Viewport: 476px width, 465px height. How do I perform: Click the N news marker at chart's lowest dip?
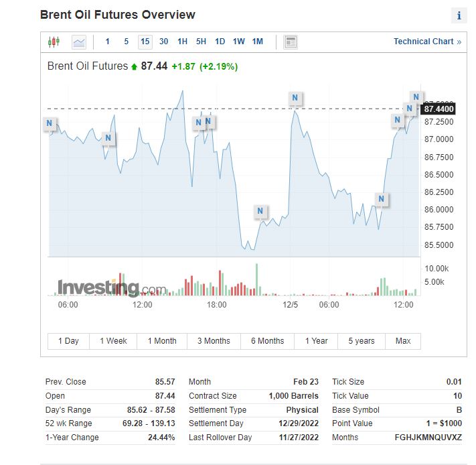(260, 212)
